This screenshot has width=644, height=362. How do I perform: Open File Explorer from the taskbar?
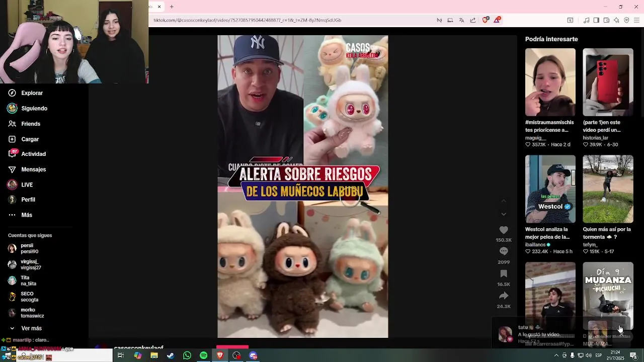click(154, 355)
